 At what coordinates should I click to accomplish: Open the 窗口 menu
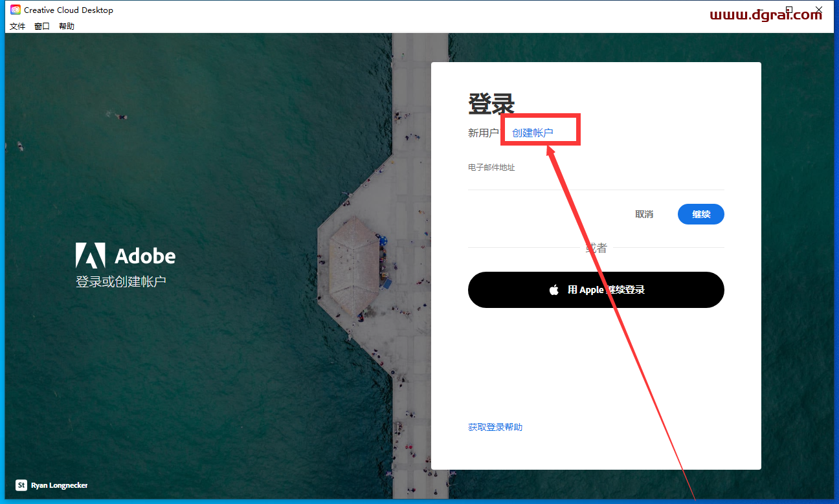coord(42,27)
